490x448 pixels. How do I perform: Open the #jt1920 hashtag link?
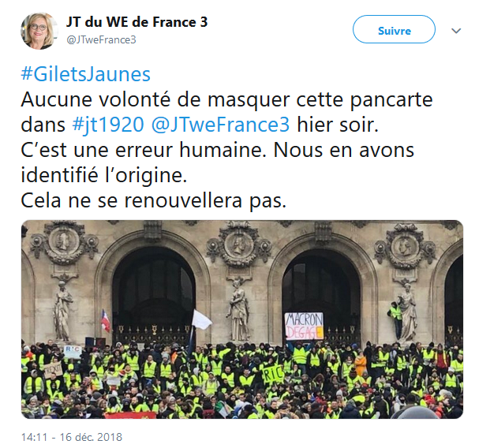click(x=108, y=125)
